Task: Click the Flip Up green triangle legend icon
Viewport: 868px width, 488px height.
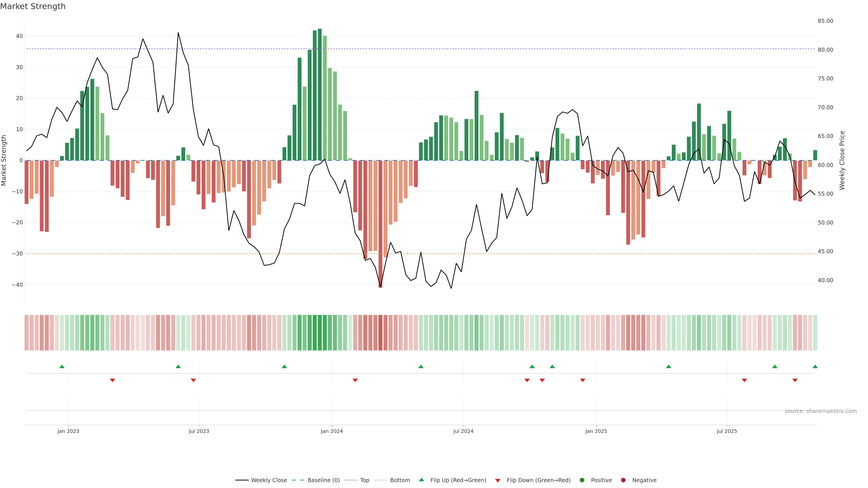Action: (421, 480)
